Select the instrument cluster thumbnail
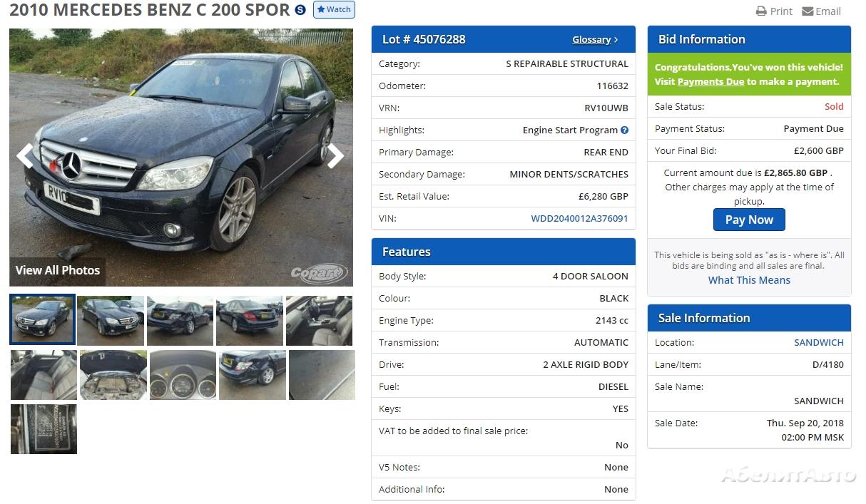The height and width of the screenshot is (504, 866). coord(183,375)
